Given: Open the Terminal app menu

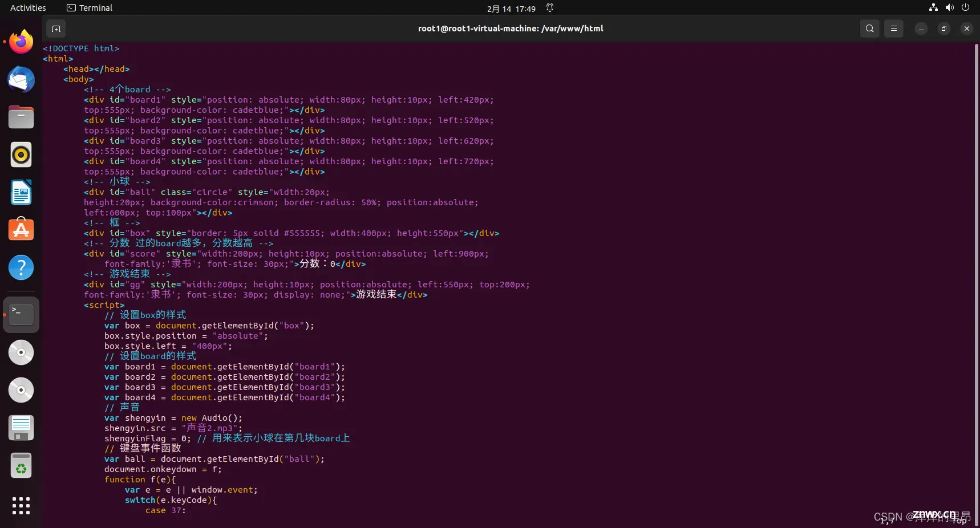Looking at the screenshot, I should pyautogui.click(x=90, y=8).
